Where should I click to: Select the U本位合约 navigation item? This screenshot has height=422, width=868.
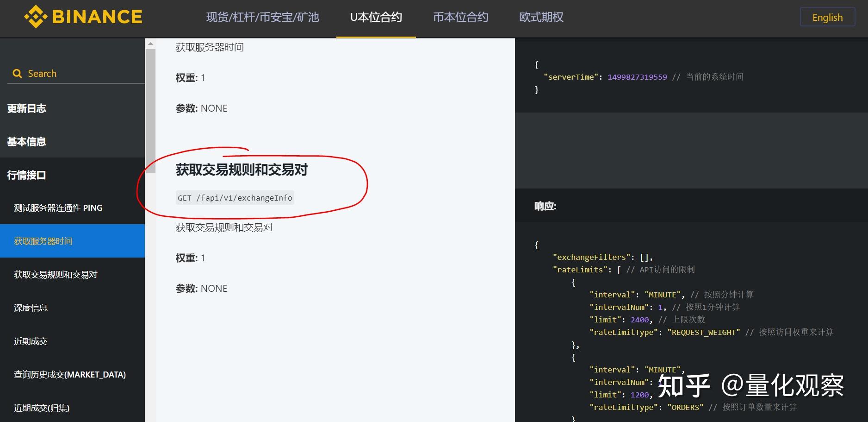coord(376,18)
